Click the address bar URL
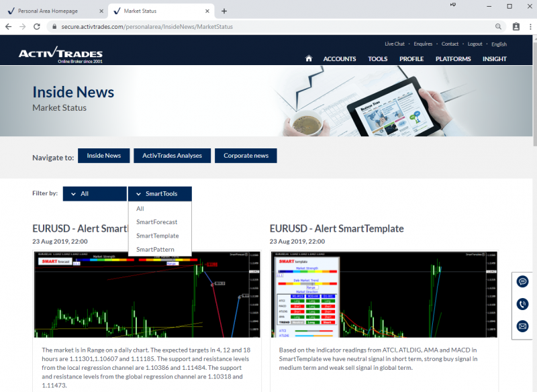This screenshot has width=537, height=392. 147,27
